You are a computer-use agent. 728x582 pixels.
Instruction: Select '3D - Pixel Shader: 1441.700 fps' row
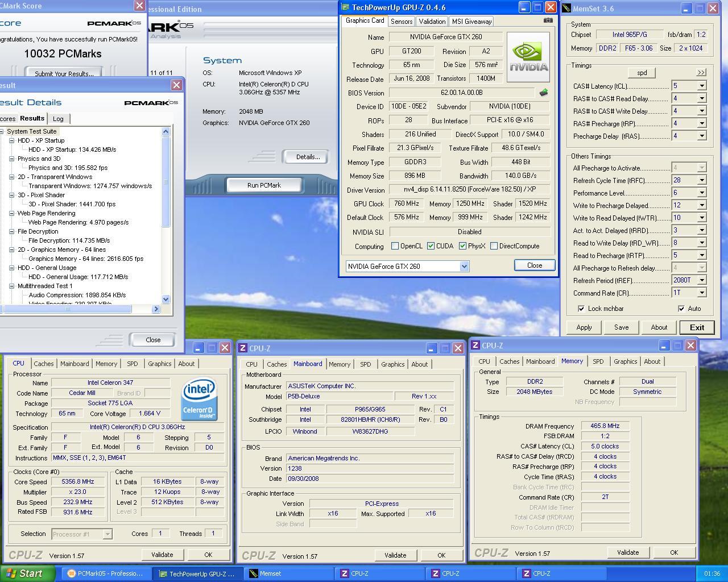tap(72, 204)
